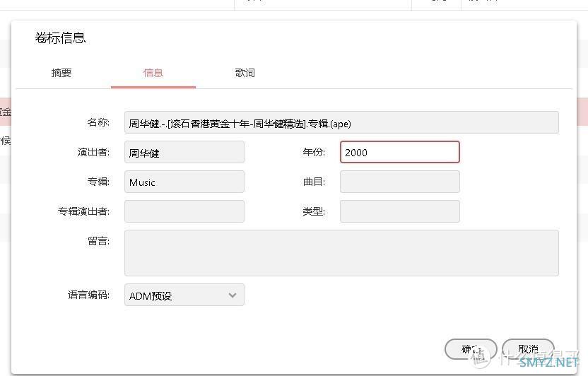
Task: Click the empty 类型 genre field
Action: click(x=400, y=211)
